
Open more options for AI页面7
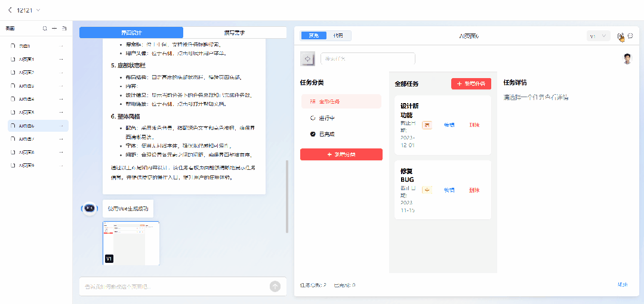click(61, 139)
